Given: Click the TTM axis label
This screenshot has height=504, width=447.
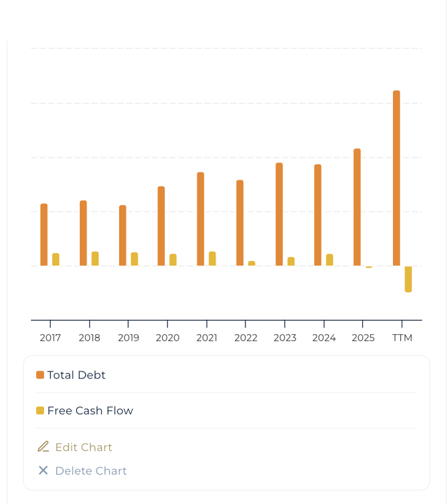Looking at the screenshot, I should pyautogui.click(x=402, y=338).
